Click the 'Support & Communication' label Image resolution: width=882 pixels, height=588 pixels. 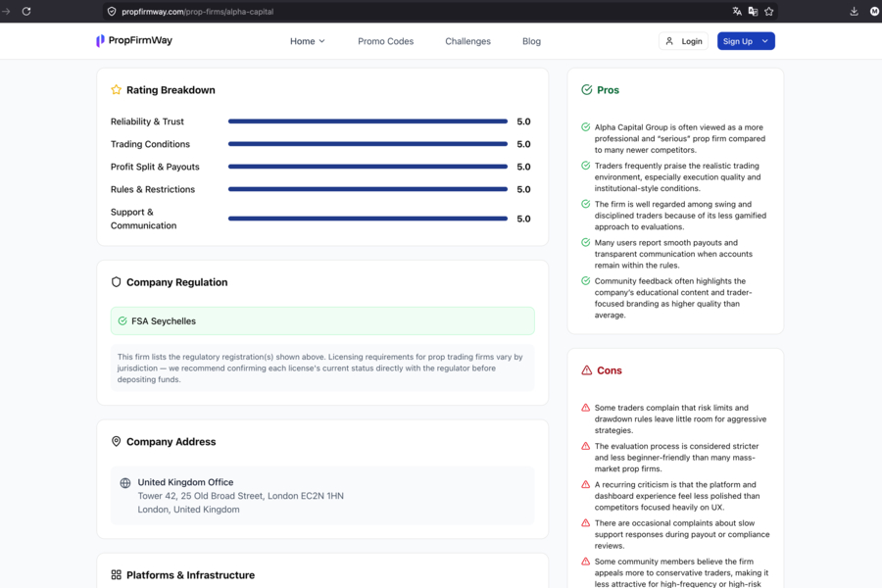click(x=143, y=219)
